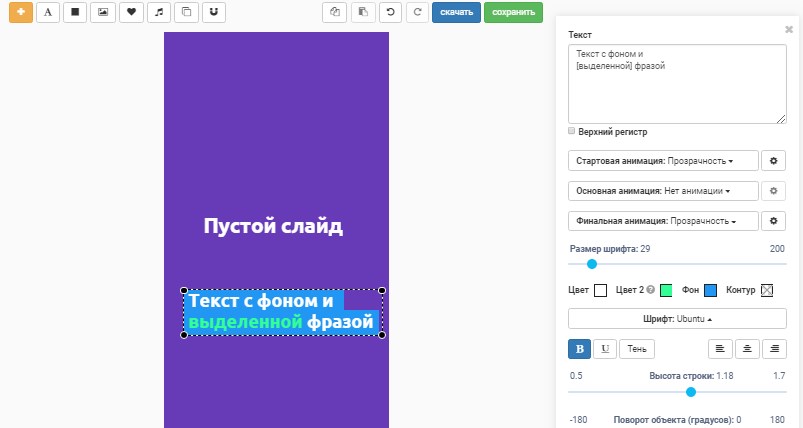Undo the last action
The height and width of the screenshot is (428, 803).
[x=390, y=13]
